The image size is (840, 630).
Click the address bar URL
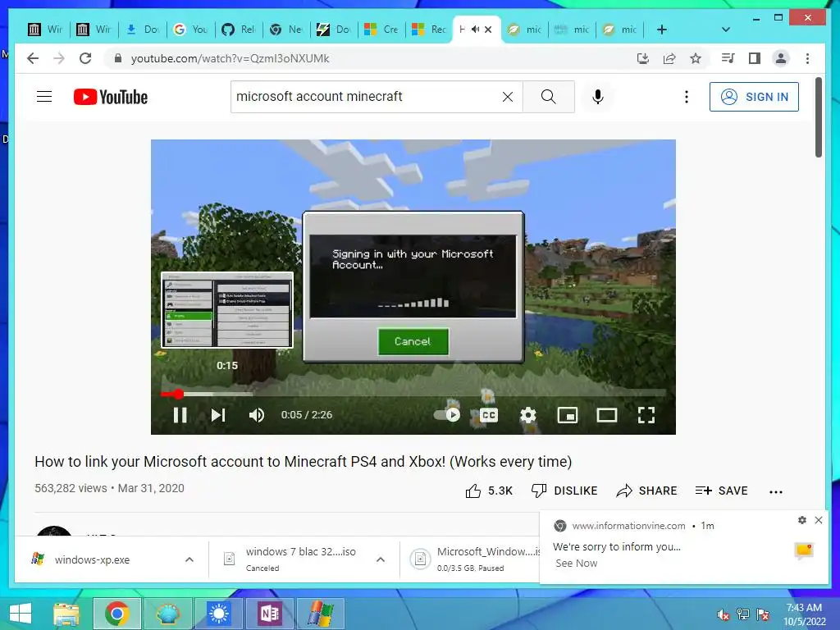(x=231, y=58)
